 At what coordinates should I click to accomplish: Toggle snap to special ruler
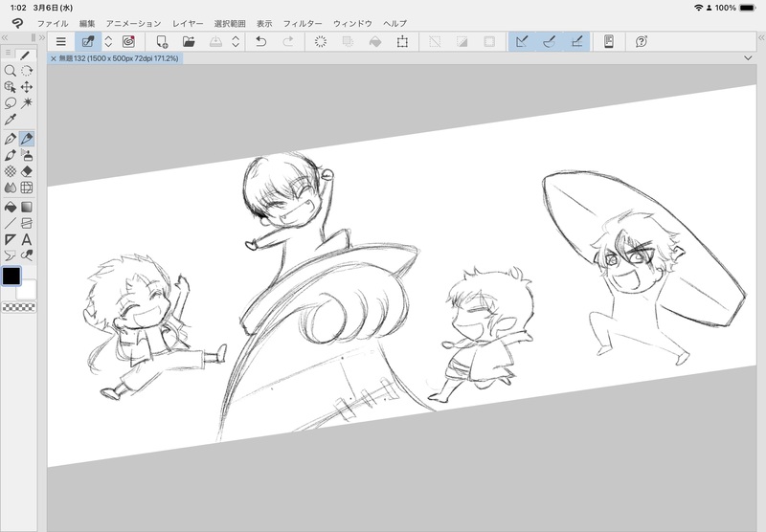pyautogui.click(x=549, y=42)
